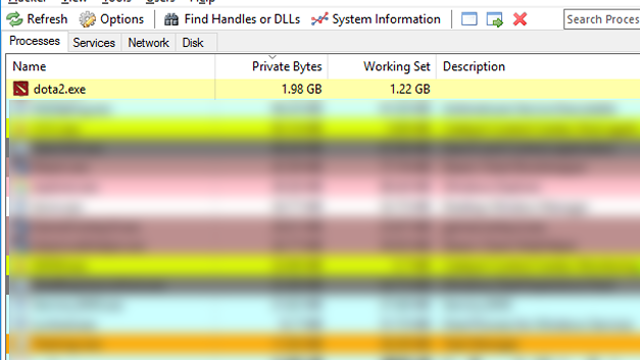Click Find window and thread icon

coord(495,19)
